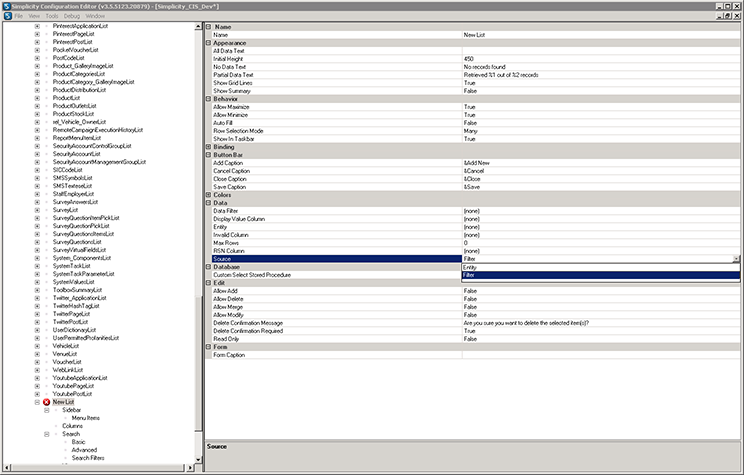Click the Delete Confirmation Message value
Viewport: 744px width, 475px height.
tap(601, 323)
